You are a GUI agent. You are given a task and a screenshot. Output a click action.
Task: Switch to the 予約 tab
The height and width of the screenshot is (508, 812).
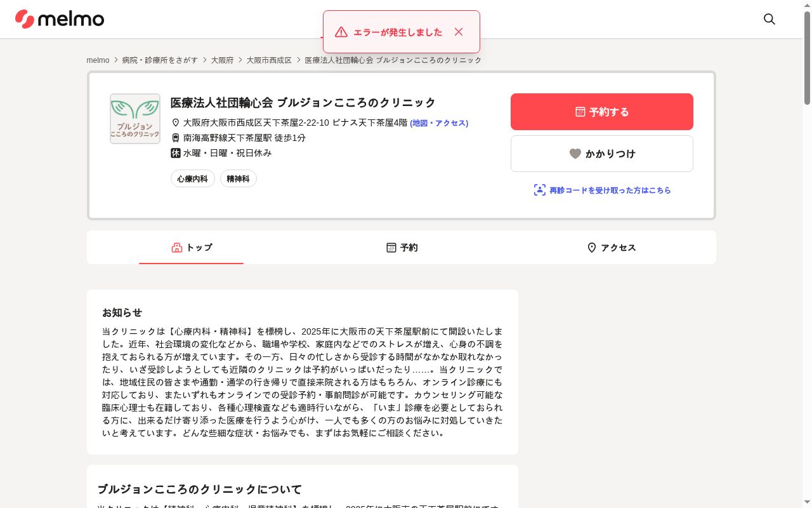402,248
